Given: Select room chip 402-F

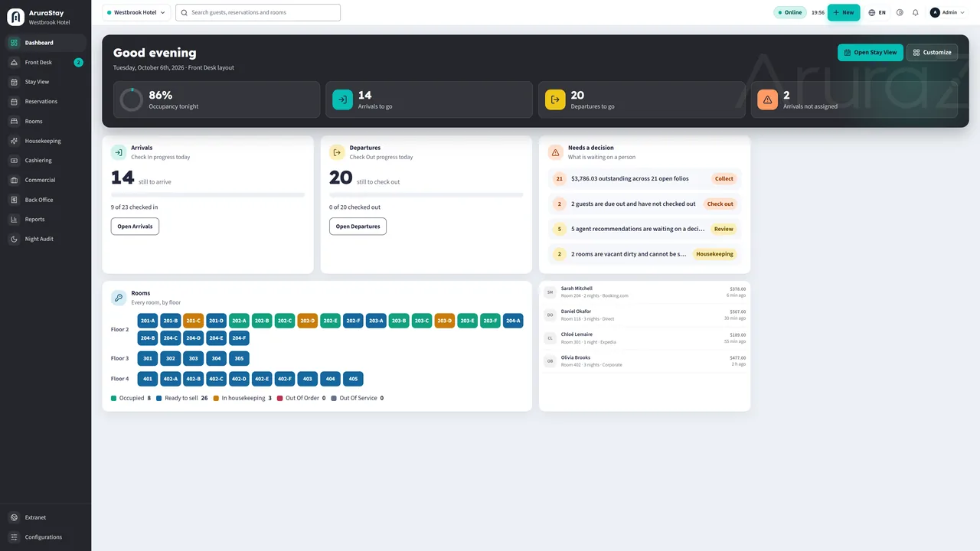Looking at the screenshot, I should (x=285, y=379).
